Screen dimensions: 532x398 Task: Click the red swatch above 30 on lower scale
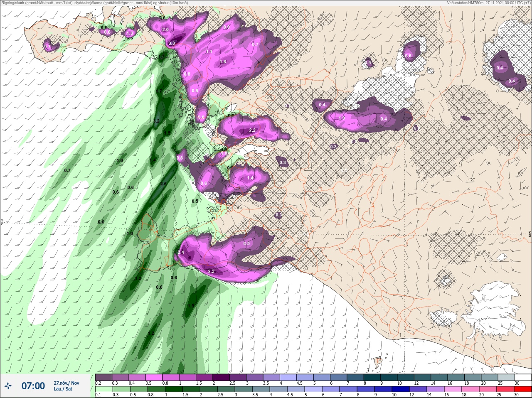(523, 389)
